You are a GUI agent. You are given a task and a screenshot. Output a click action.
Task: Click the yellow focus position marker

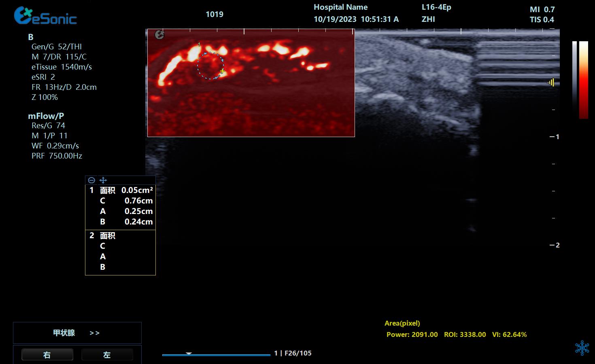tap(551, 83)
